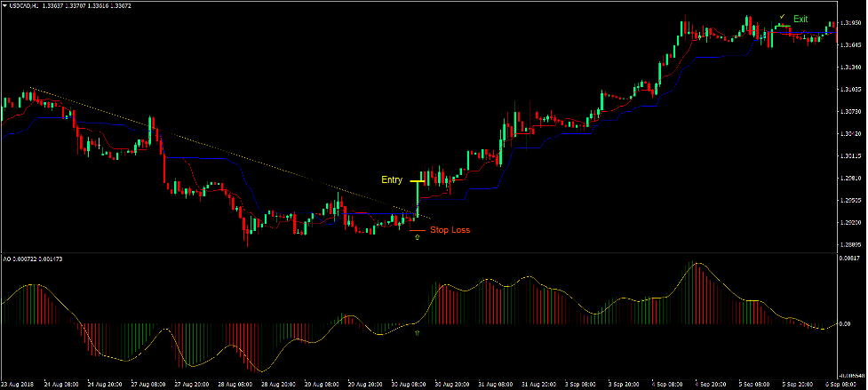
Task: Click the 28 Aug 20:00 time label
Action: tap(278, 384)
